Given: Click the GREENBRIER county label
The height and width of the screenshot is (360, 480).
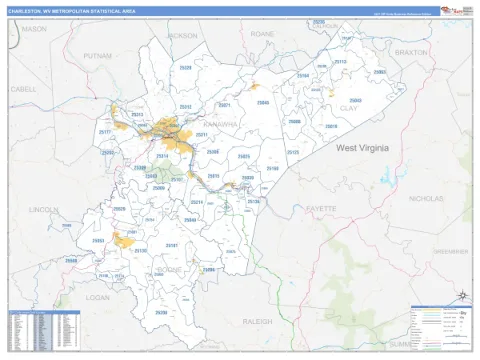Looking at the screenshot, I should (451, 252).
